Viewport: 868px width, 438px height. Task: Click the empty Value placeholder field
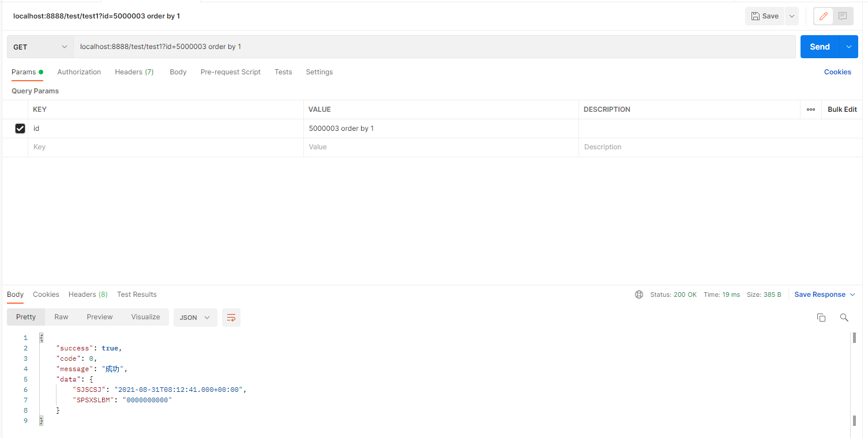point(441,147)
